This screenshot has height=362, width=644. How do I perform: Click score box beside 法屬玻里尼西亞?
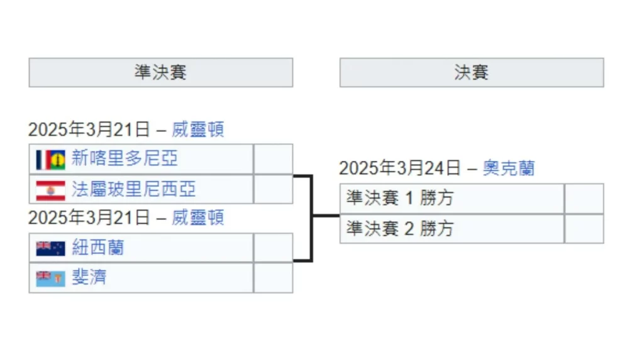click(273, 189)
